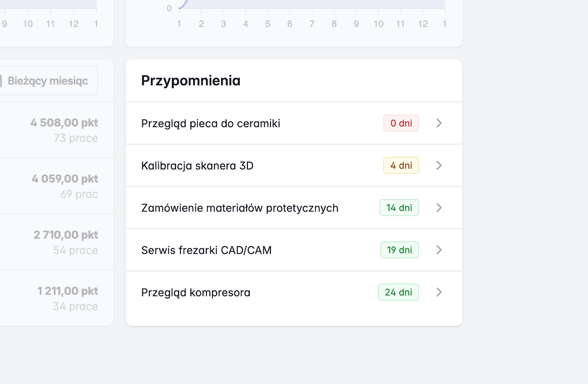Image resolution: width=588 pixels, height=384 pixels.
Task: Click the "12" label on the chart axis
Action: (x=423, y=23)
